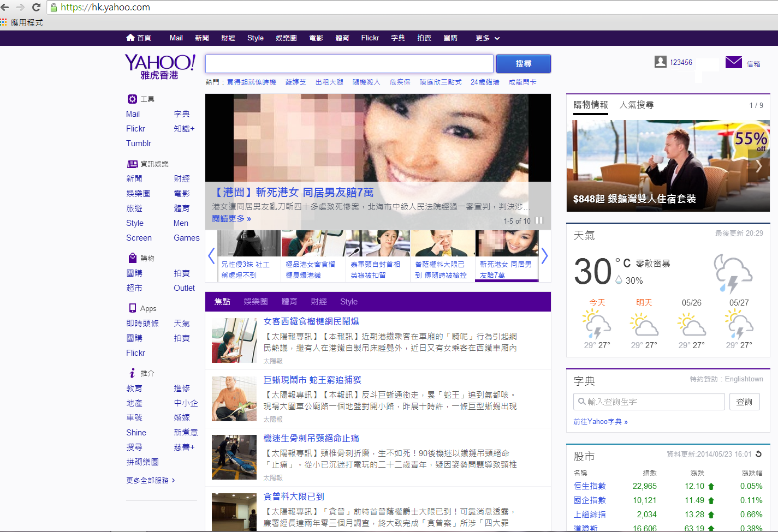Screen dimensions: 778x532
Task: Click Games link in sidebar
Action: pos(187,238)
